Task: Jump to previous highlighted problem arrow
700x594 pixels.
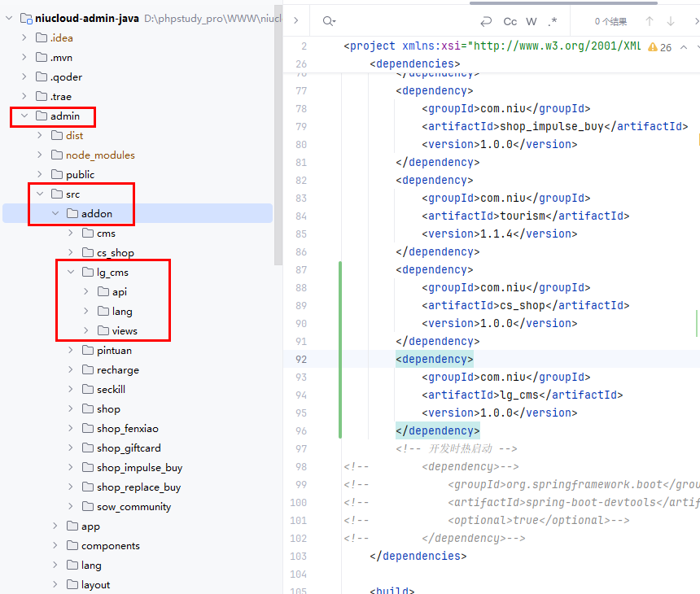Action: click(x=682, y=47)
